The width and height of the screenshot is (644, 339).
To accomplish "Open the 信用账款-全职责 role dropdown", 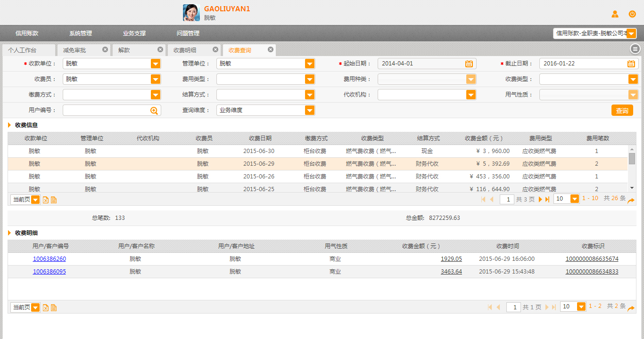I will [x=632, y=33].
